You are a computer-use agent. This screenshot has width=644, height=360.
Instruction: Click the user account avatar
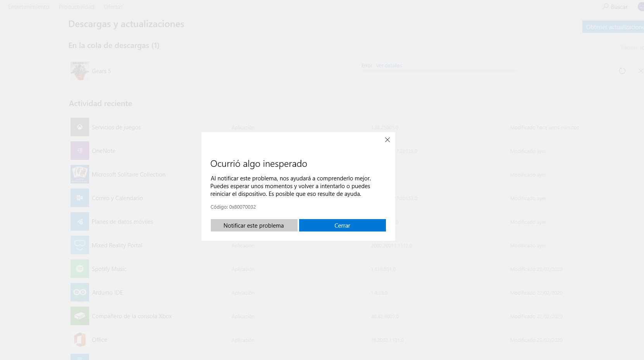pyautogui.click(x=641, y=7)
